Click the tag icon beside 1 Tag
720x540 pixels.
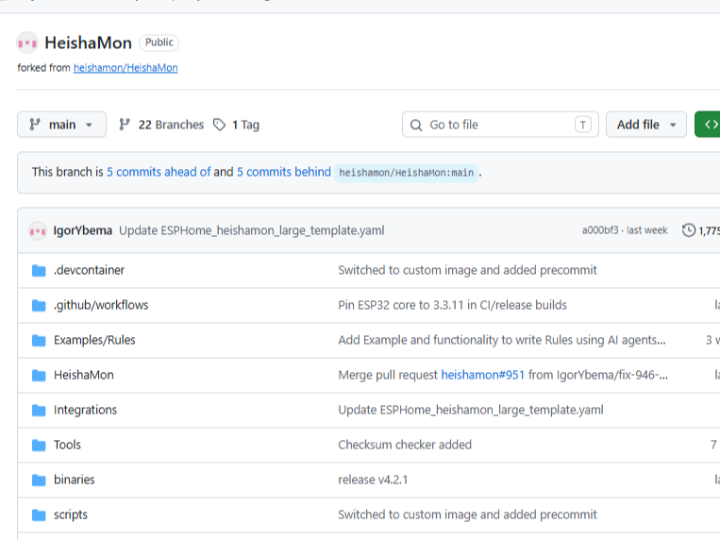(219, 124)
